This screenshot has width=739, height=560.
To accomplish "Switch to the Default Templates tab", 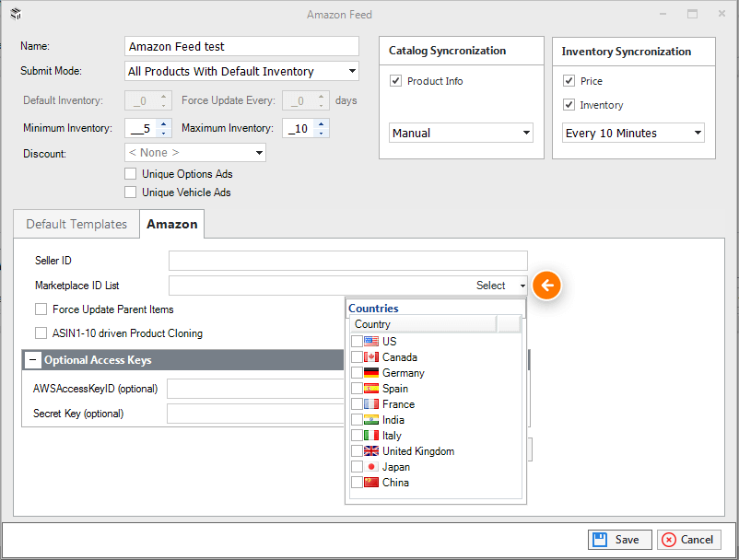I will coord(76,224).
